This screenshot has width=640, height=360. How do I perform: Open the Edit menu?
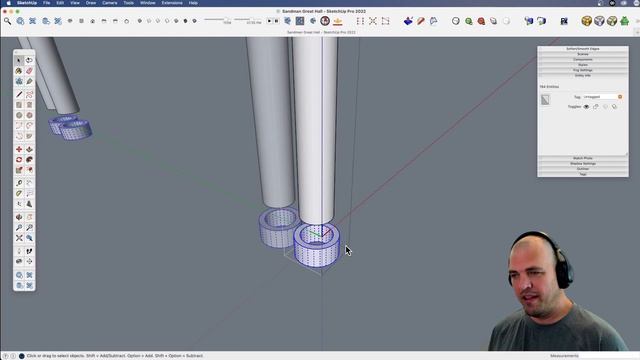(60, 3)
